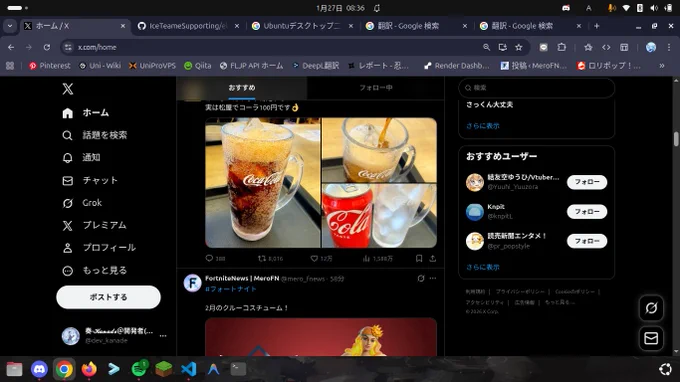
Task: Expand もっと見る menu
Action: click(95, 271)
